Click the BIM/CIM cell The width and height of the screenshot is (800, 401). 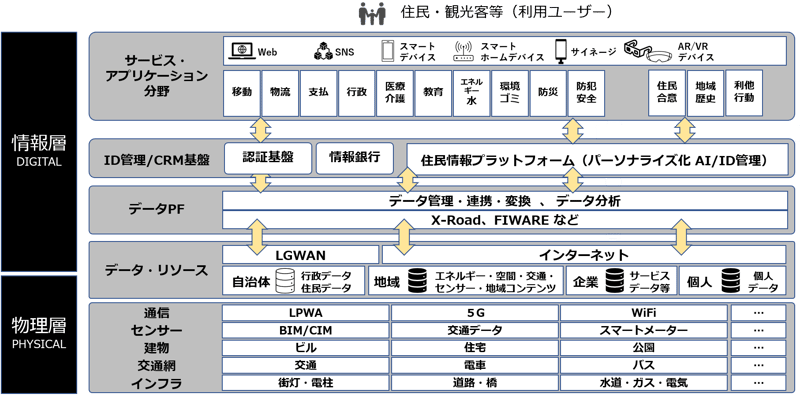coord(306,331)
